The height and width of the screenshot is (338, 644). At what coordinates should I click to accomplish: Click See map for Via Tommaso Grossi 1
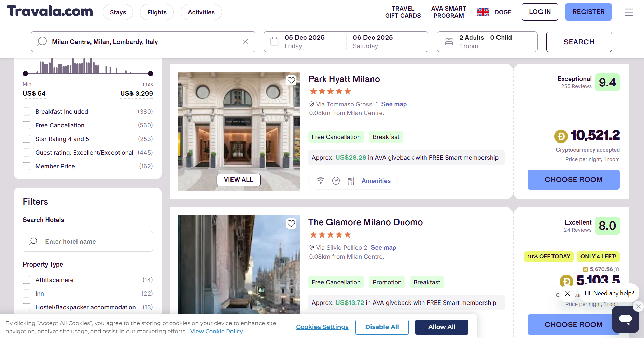tap(394, 104)
